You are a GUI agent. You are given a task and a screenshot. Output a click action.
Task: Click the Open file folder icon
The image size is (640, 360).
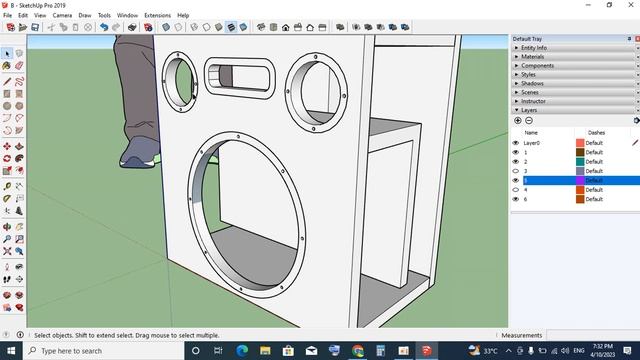pyautogui.click(x=23, y=27)
